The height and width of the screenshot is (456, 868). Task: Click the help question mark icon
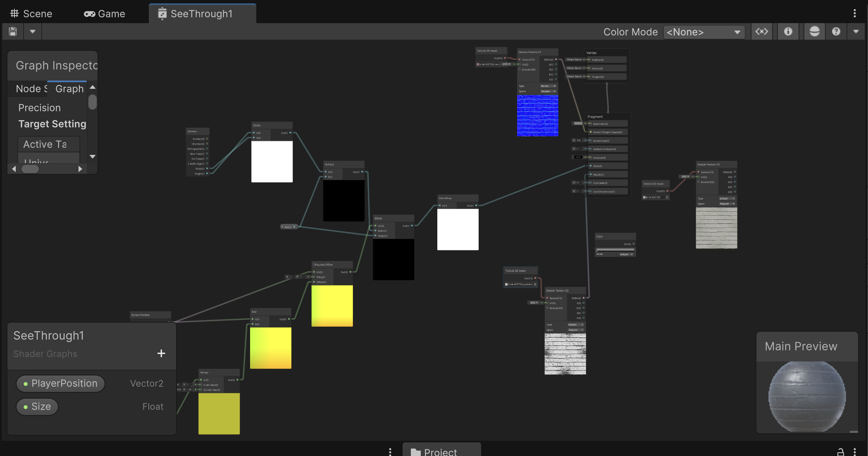point(836,31)
